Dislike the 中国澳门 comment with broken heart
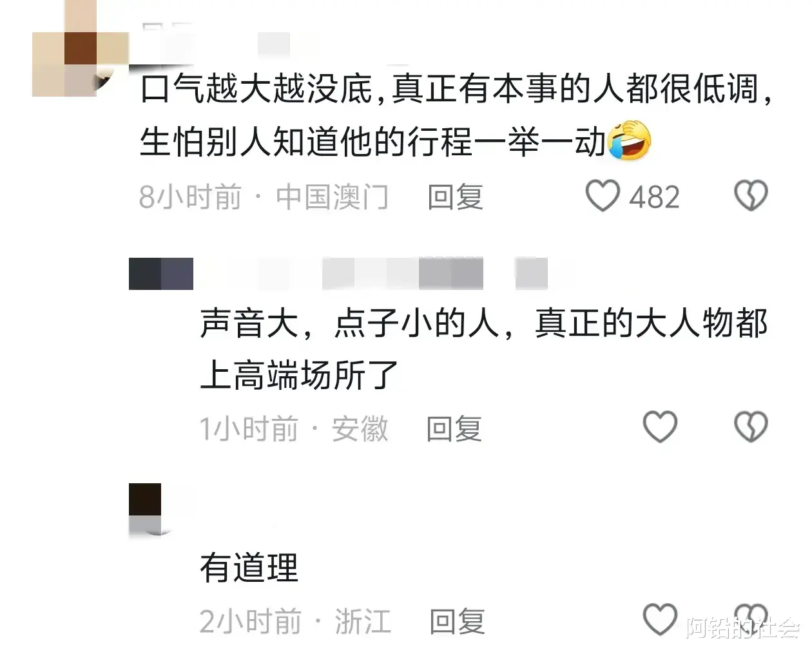The width and height of the screenshot is (812, 654). [751, 195]
